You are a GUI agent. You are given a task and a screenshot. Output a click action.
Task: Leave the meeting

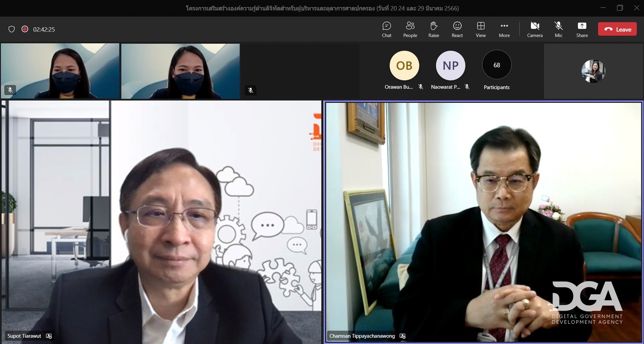[x=617, y=29]
